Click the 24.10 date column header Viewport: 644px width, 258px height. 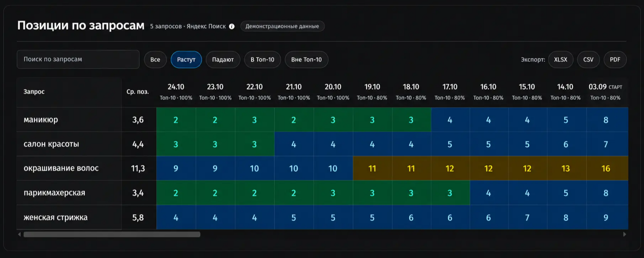(x=176, y=92)
